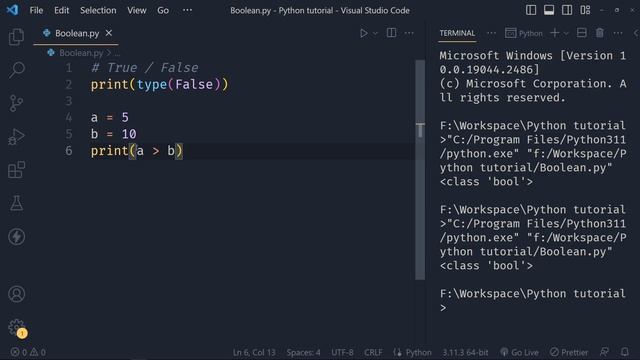The height and width of the screenshot is (360, 640).
Task: Close the Boolean.py tab
Action: coord(109,33)
